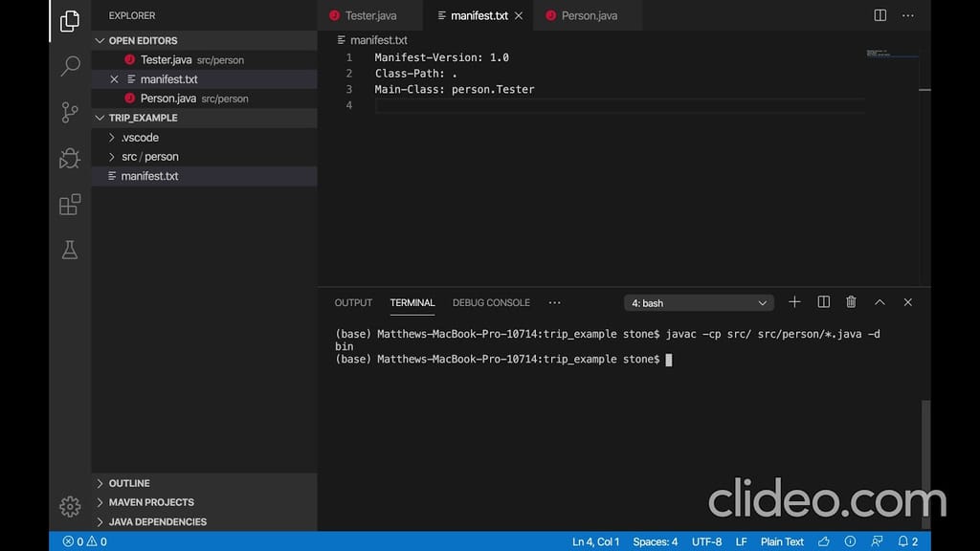Expand the src / person folder
This screenshot has width=980, height=551.
click(x=149, y=157)
